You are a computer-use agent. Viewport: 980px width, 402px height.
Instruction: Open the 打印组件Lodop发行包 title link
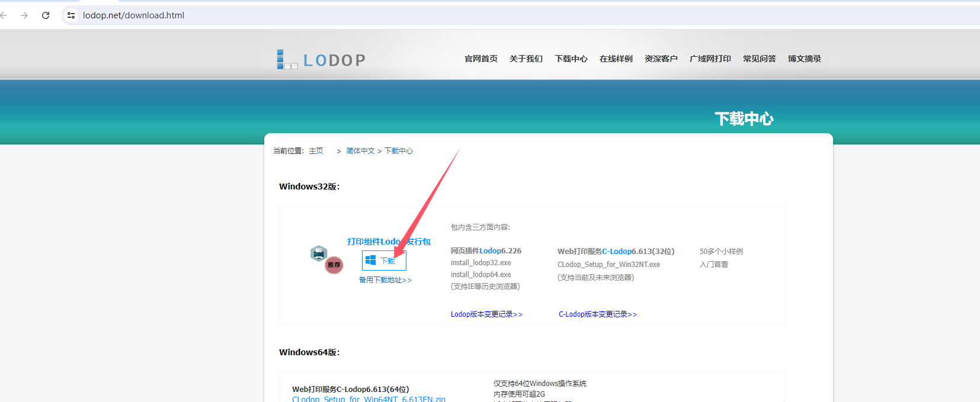389,242
